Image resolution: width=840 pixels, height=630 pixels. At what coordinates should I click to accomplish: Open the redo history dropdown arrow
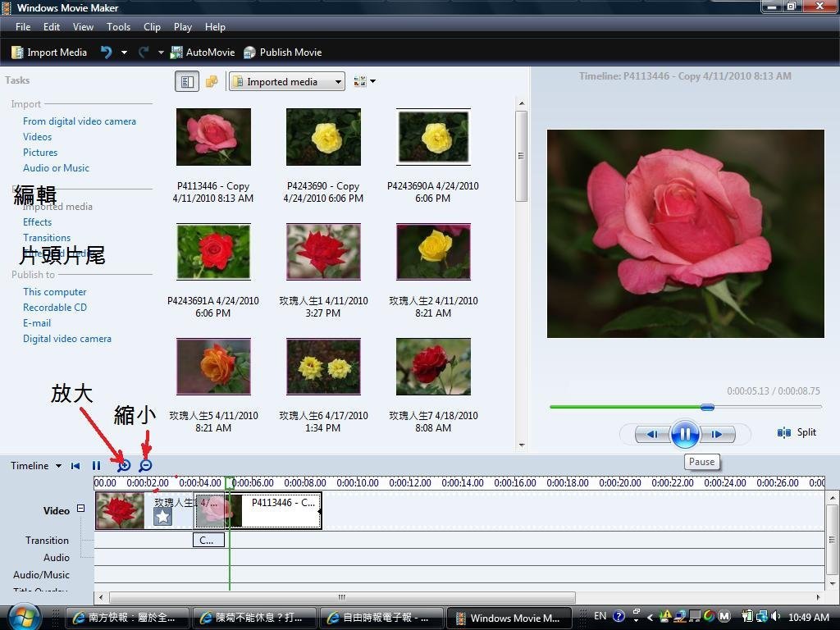point(161,52)
